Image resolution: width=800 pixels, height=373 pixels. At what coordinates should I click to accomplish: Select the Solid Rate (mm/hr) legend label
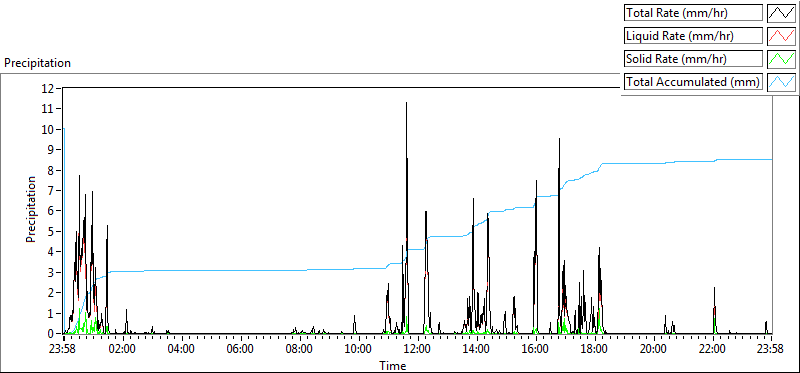(693, 59)
